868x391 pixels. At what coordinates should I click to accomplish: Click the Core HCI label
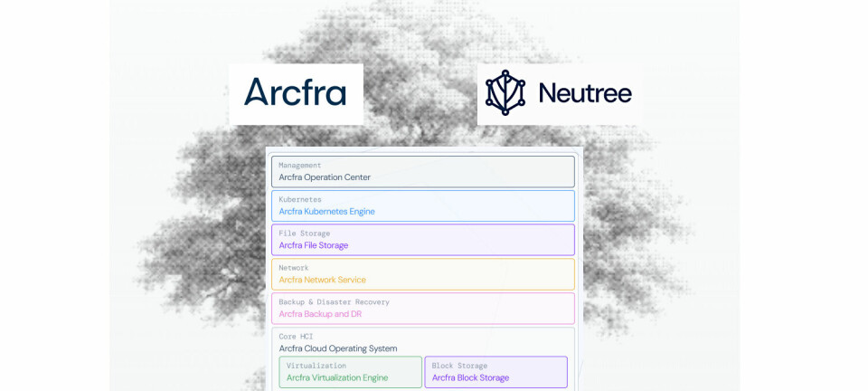[296, 337]
